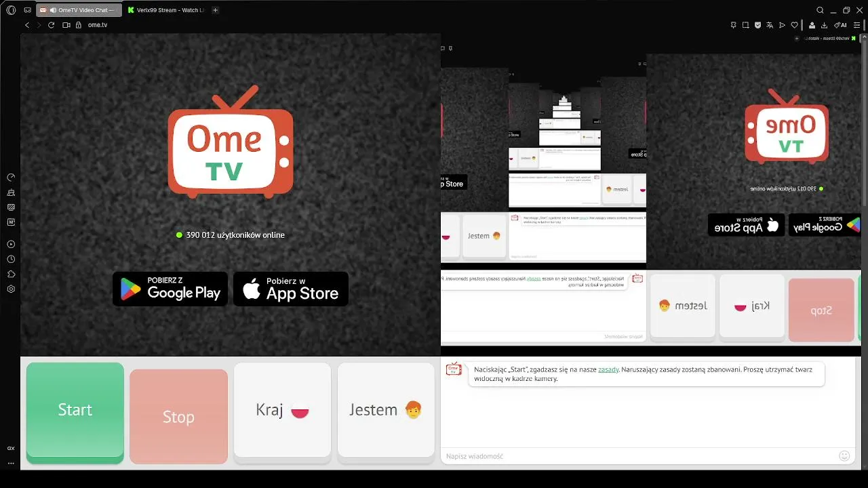868x488 pixels.
Task: Take a snapshot of the page
Action: pos(745,25)
